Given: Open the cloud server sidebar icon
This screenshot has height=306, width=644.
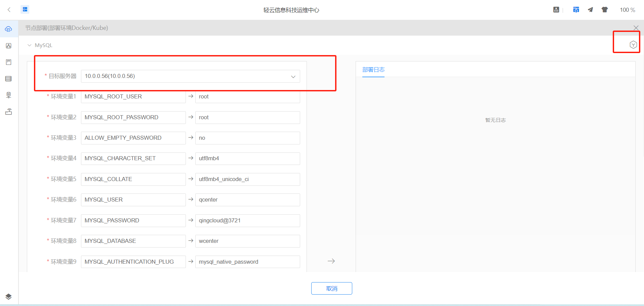Looking at the screenshot, I should [8, 29].
